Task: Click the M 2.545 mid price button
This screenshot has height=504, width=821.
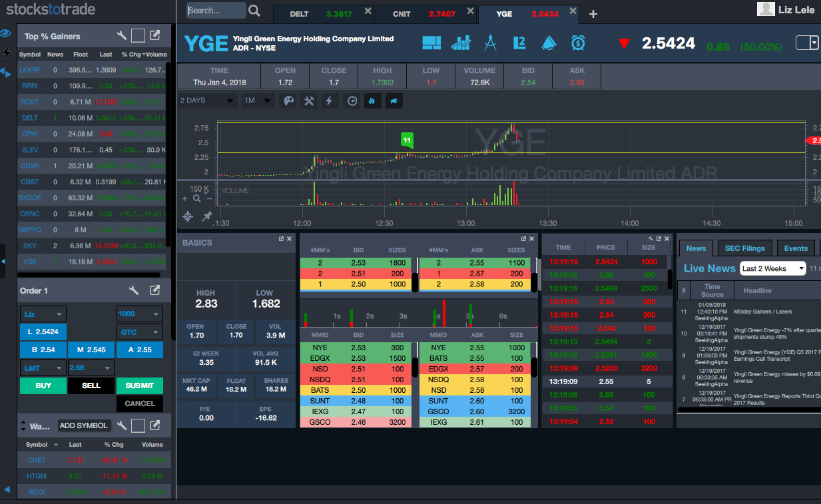Action: tap(91, 350)
